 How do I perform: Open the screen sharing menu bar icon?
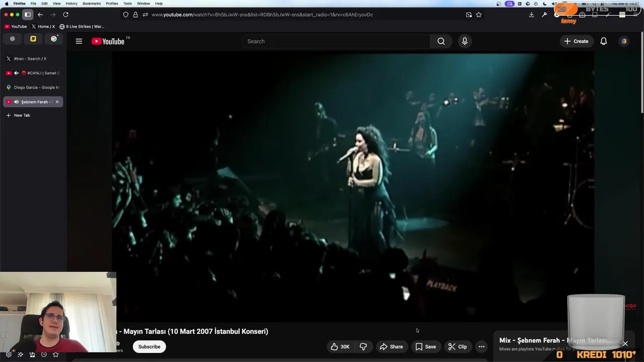pyautogui.click(x=509, y=4)
